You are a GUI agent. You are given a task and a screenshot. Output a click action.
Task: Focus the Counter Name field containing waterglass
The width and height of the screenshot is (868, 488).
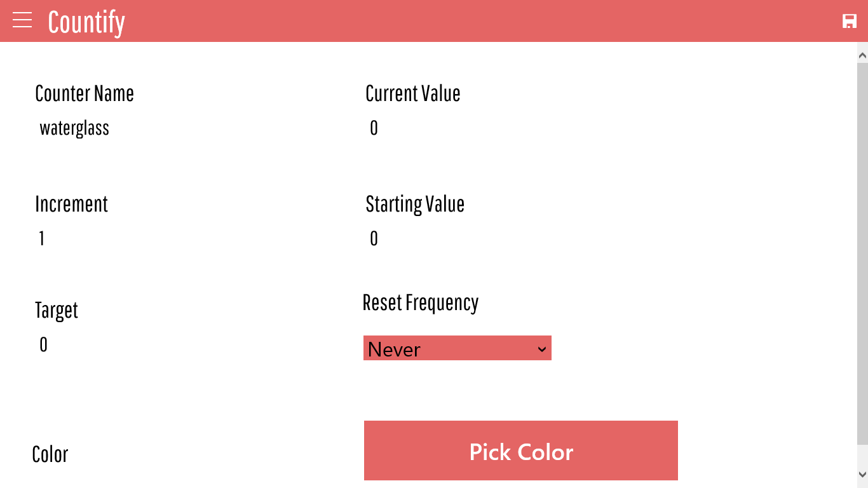pyautogui.click(x=127, y=128)
